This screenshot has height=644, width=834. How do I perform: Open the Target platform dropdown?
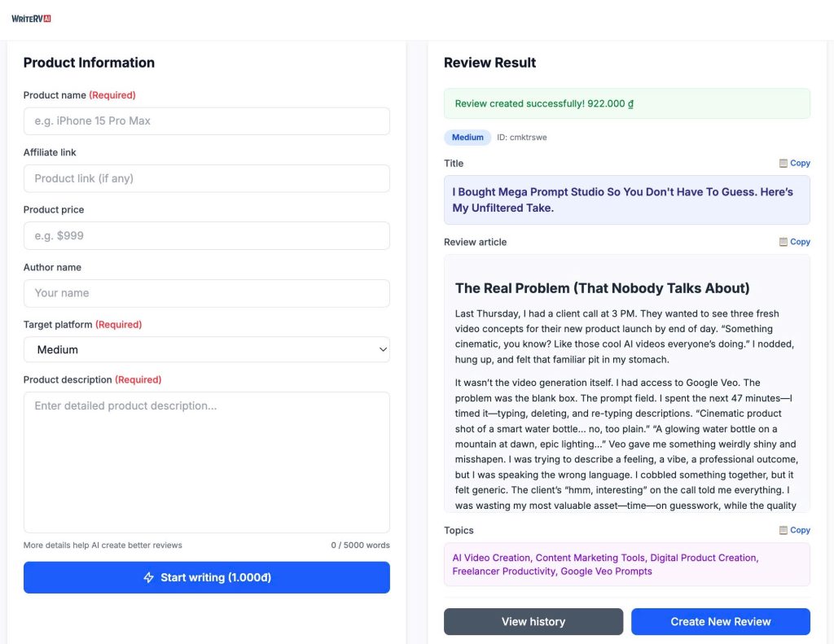pos(206,349)
